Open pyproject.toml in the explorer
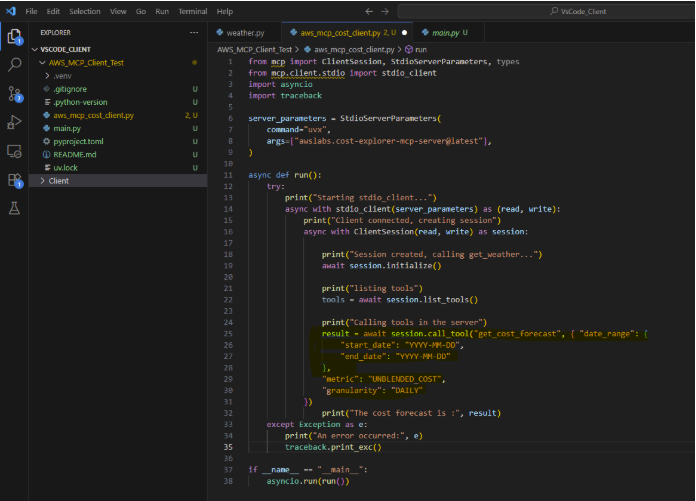Screen dimensions: 696x501 tap(78, 141)
